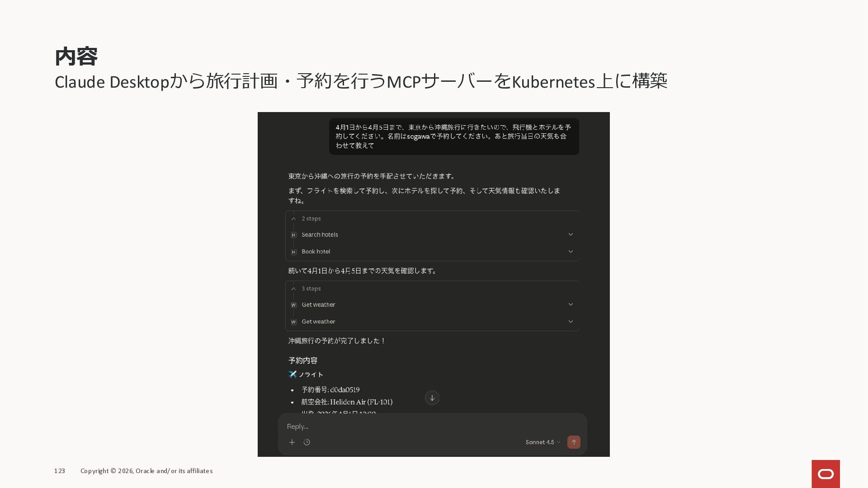Expand the Search hotels step chevron
Screen dimensions: 868x488
[x=571, y=235]
